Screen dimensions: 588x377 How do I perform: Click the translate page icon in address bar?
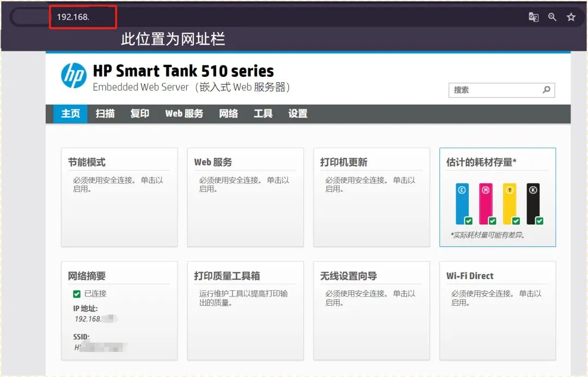pos(533,17)
